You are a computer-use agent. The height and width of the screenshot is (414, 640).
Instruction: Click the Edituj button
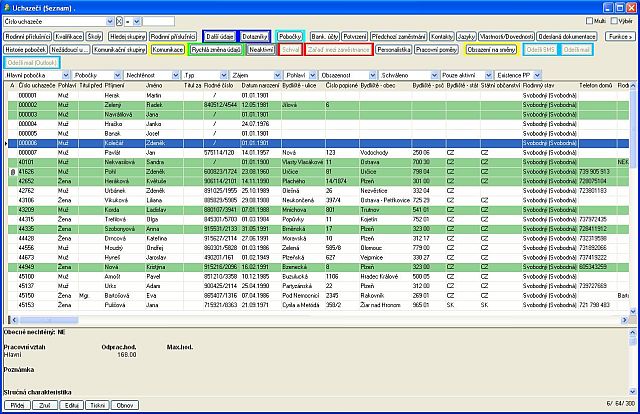pos(72,405)
